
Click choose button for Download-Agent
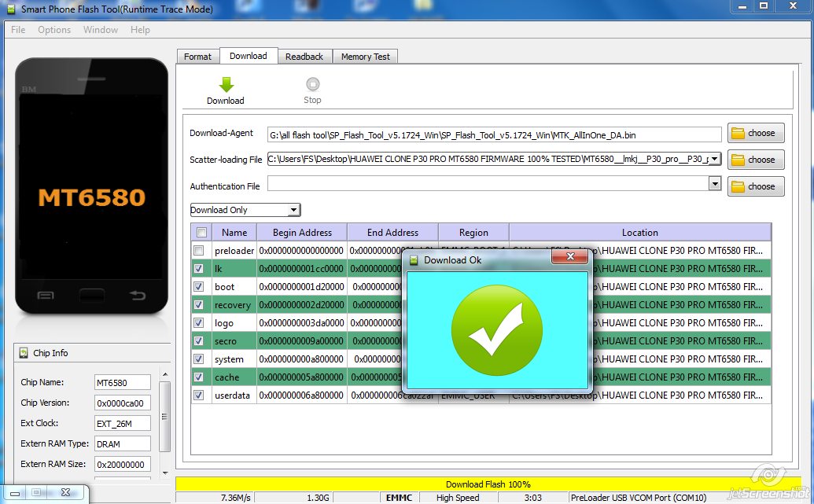pyautogui.click(x=756, y=134)
